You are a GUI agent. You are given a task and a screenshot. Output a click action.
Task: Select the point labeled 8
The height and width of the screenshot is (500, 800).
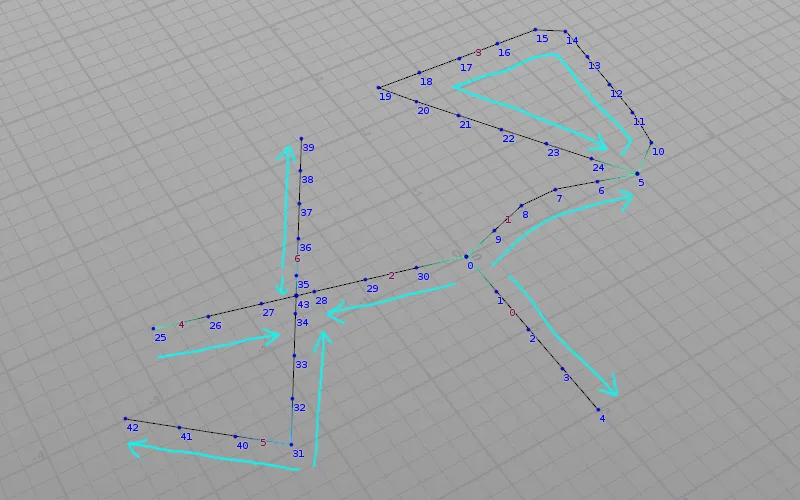point(521,206)
